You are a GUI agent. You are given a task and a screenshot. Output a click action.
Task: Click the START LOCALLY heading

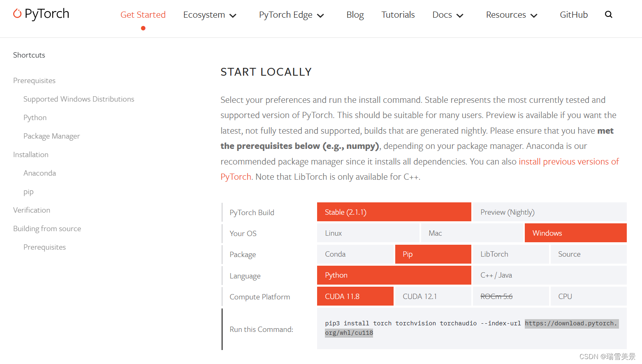click(266, 72)
